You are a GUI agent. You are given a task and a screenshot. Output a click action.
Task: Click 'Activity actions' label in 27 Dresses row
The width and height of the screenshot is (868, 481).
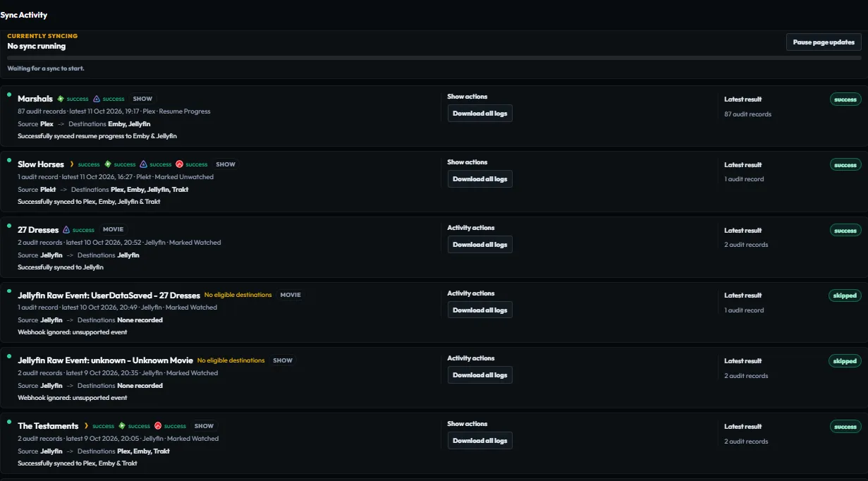click(x=471, y=228)
